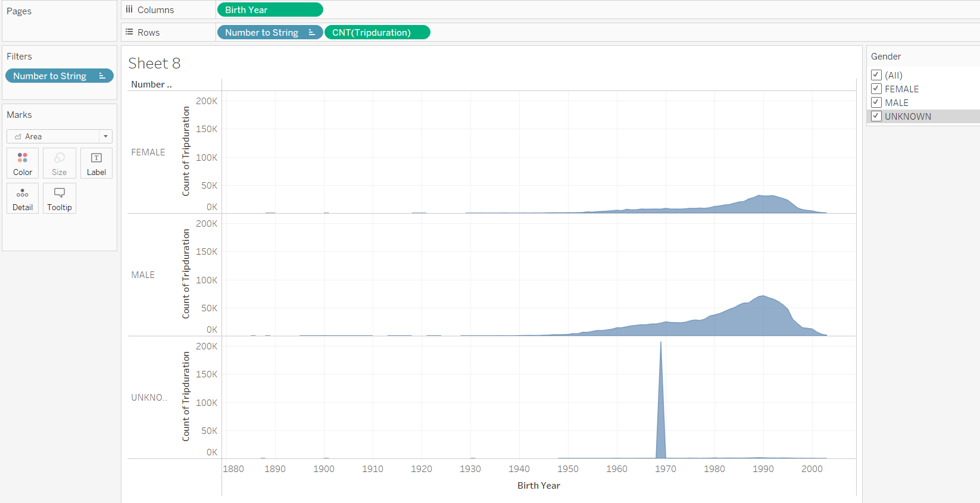The height and width of the screenshot is (503, 980).
Task: Click the 1880 tick on Birth Year axis
Action: (233, 469)
